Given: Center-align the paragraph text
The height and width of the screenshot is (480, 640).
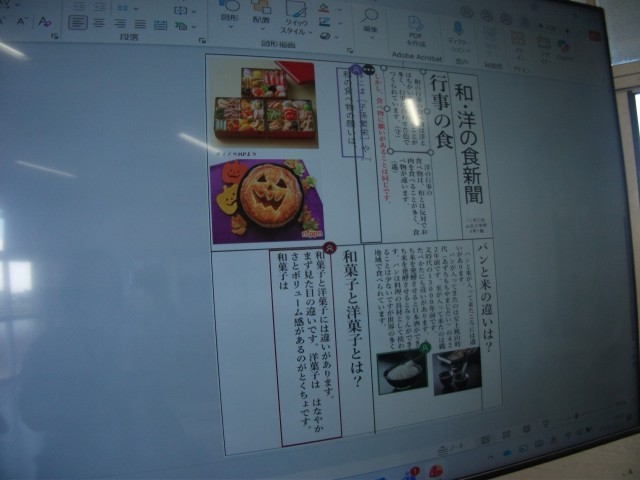Looking at the screenshot, I should tap(100, 23).
